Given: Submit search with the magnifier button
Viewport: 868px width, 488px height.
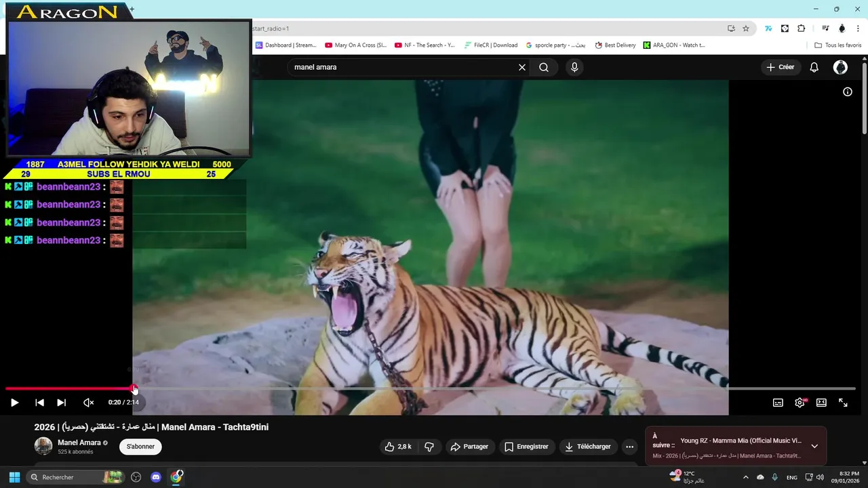Looking at the screenshot, I should [544, 67].
